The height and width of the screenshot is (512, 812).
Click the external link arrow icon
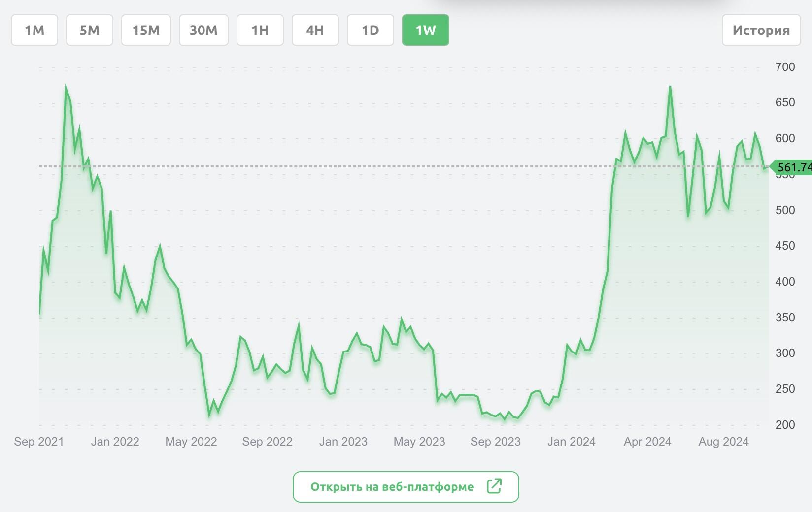coord(494,486)
